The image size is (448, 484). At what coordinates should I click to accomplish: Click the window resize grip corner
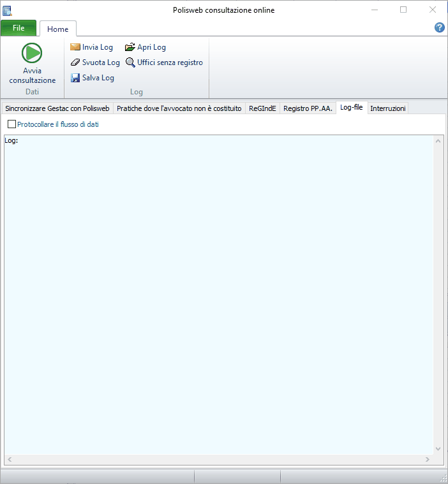click(x=442, y=478)
